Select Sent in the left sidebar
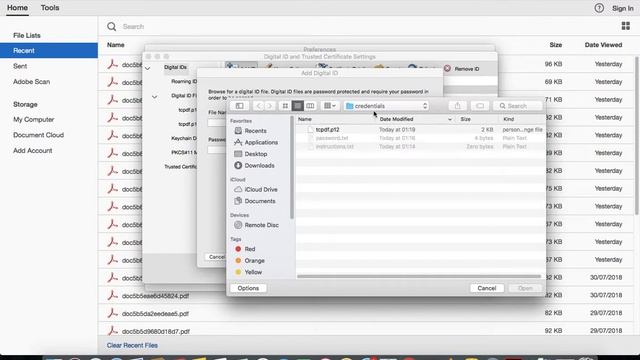Image resolution: width=640 pixels, height=360 pixels. point(20,66)
